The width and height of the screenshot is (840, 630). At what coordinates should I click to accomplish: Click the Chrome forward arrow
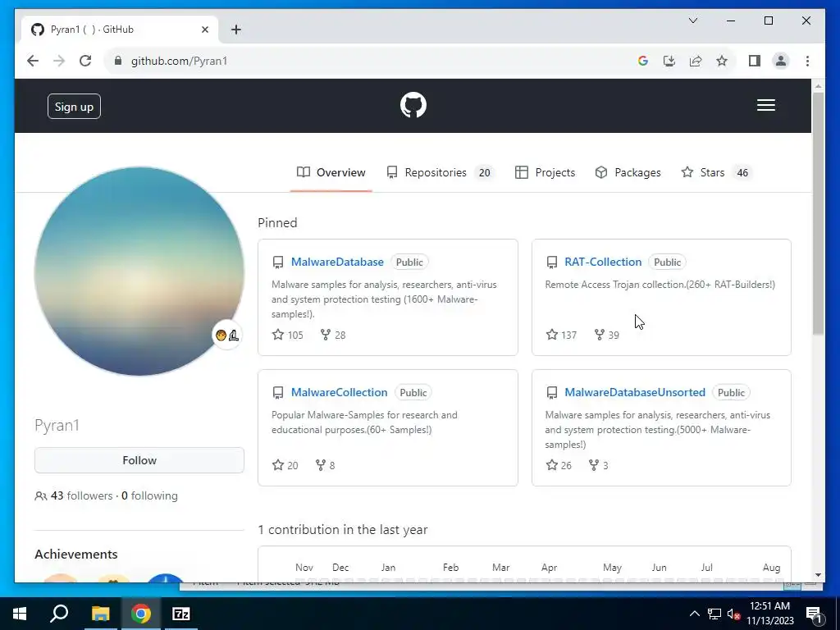59,61
